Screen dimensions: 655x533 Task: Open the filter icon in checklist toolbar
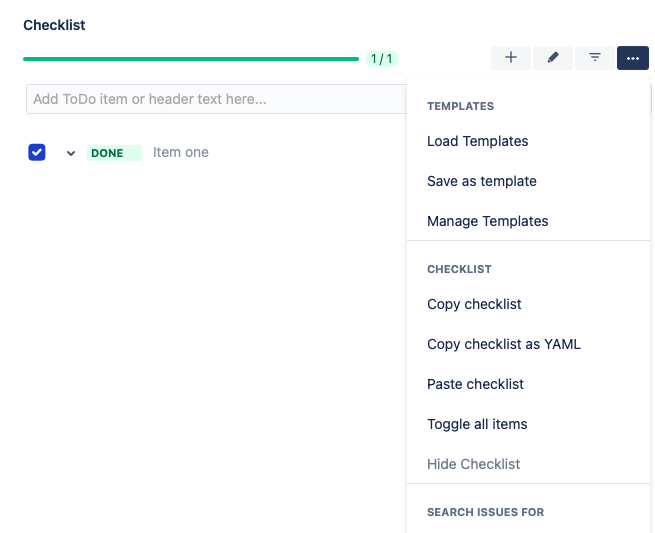[x=595, y=58]
